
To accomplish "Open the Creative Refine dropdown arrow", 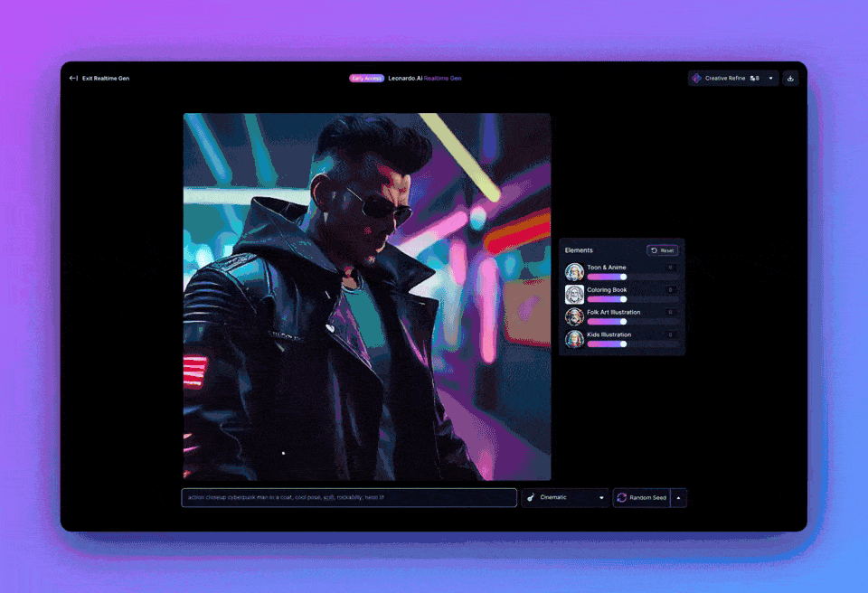I will click(x=770, y=78).
